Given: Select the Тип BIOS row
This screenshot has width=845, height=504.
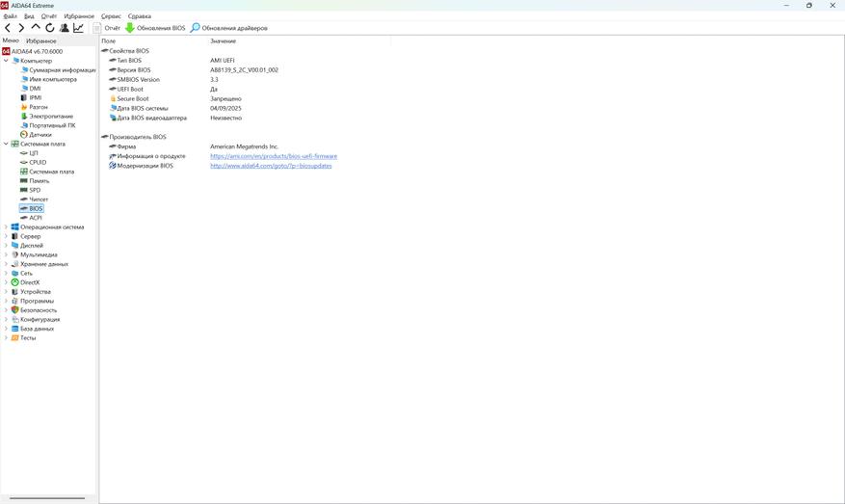Looking at the screenshot, I should click(172, 61).
